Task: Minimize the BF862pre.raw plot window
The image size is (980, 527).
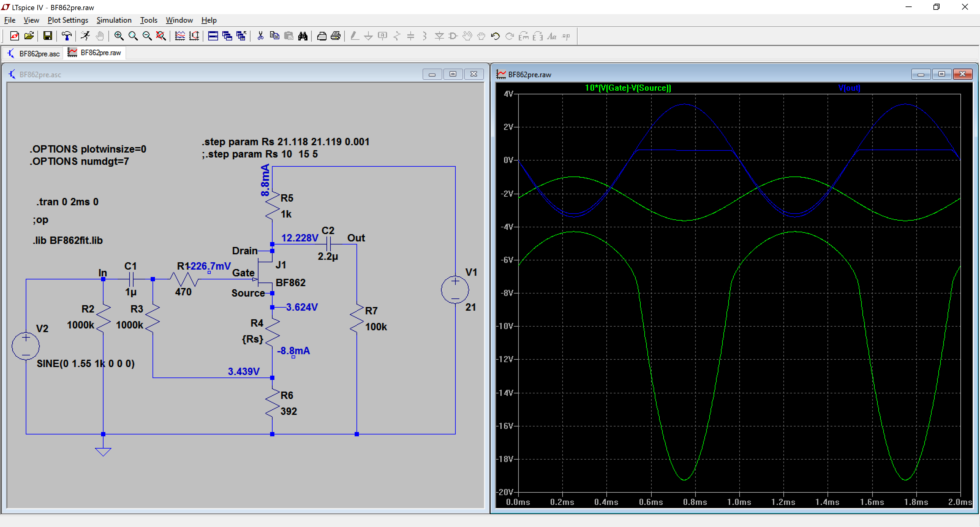Action: pyautogui.click(x=921, y=74)
